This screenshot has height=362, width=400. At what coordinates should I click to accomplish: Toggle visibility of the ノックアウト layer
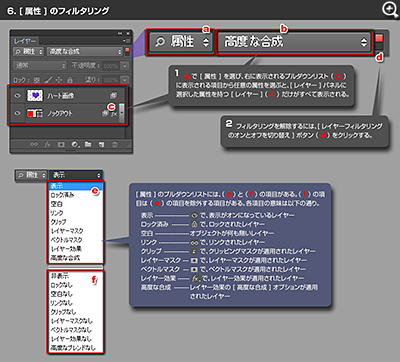[17, 113]
